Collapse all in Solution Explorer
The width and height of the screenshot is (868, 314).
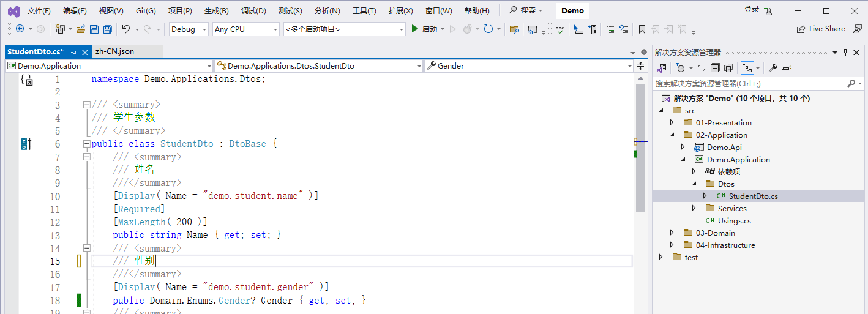click(716, 68)
